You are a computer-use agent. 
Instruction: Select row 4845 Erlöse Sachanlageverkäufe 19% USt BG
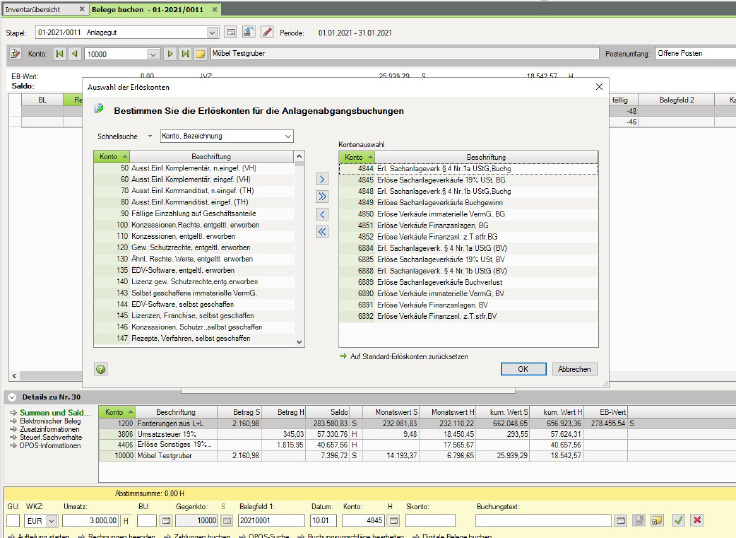click(x=468, y=180)
